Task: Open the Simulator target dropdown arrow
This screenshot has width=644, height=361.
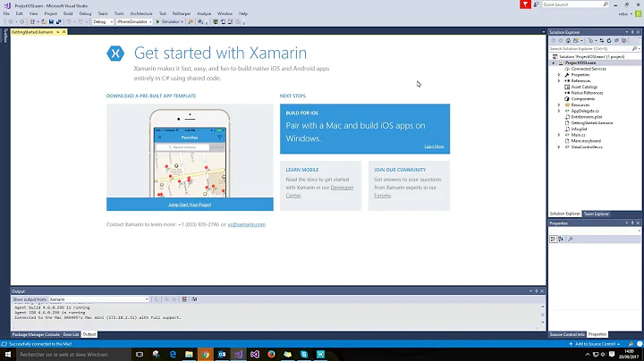Action: click(182, 21)
